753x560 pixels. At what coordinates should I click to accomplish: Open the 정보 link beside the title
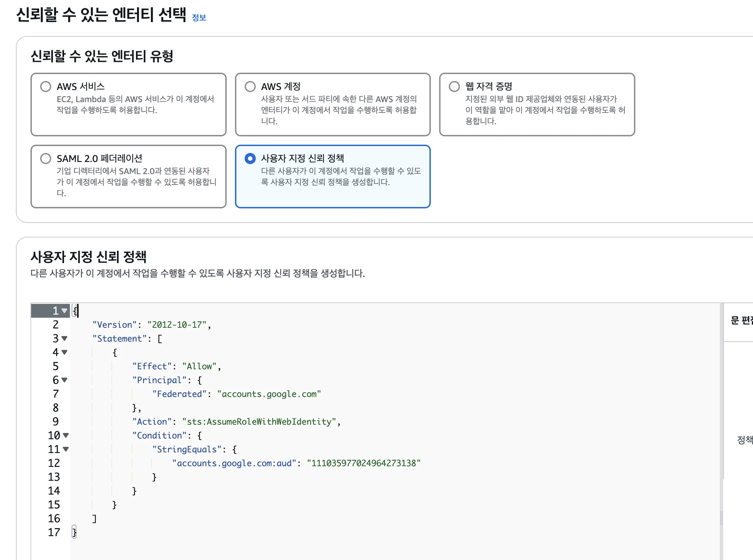199,18
